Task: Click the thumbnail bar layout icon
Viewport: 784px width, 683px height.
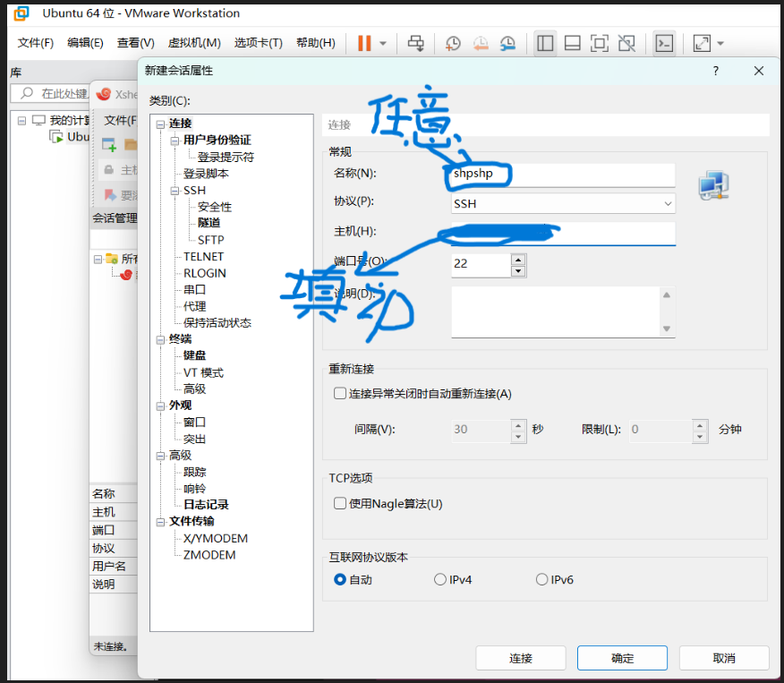Action: pos(573,44)
